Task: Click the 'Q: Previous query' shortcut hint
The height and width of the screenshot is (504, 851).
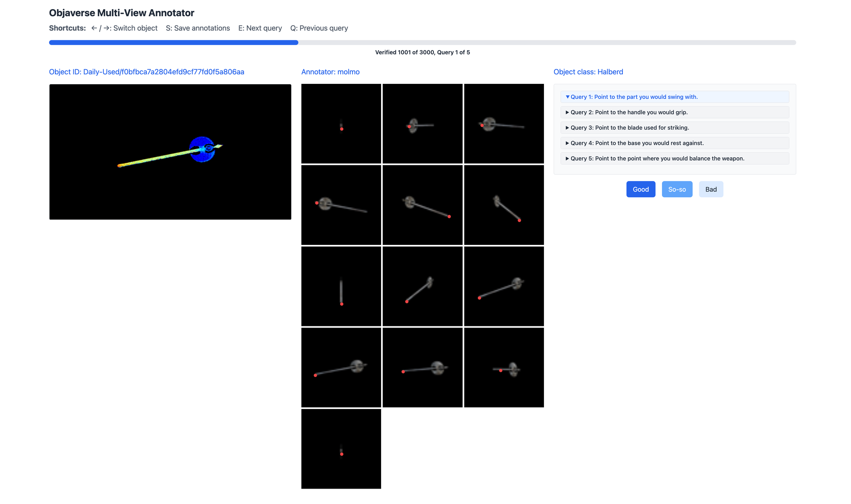Action: coord(319,28)
